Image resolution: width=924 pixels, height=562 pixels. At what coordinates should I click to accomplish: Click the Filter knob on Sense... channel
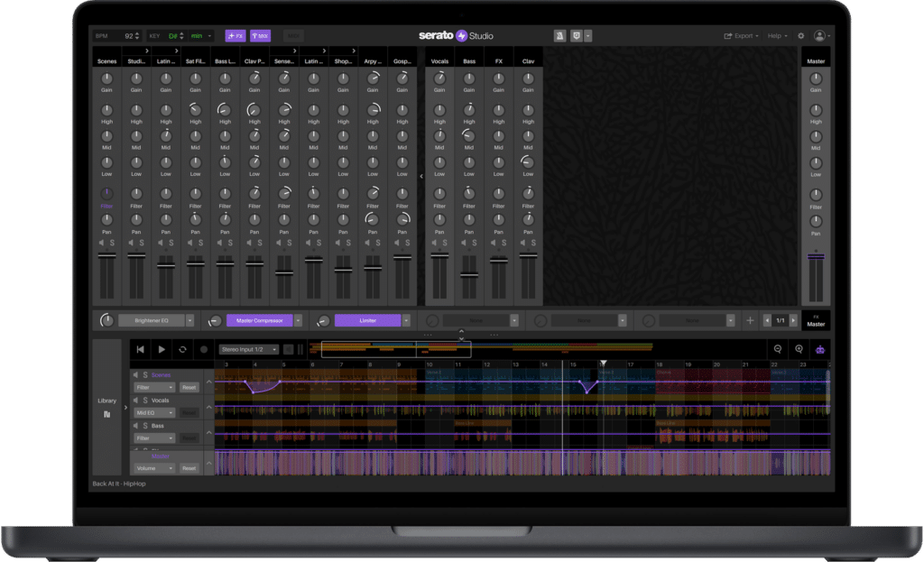coord(284,194)
